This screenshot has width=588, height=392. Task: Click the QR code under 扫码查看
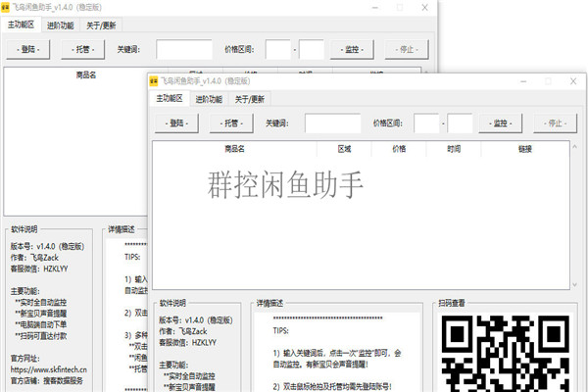[505, 354]
